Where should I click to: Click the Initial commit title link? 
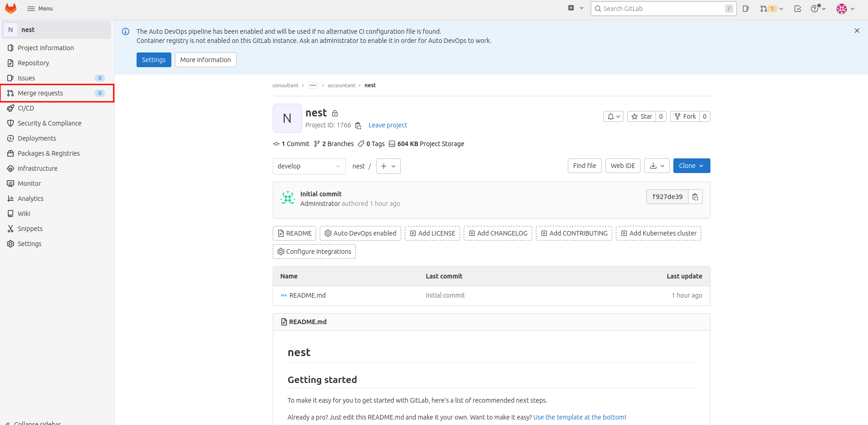[x=321, y=194]
